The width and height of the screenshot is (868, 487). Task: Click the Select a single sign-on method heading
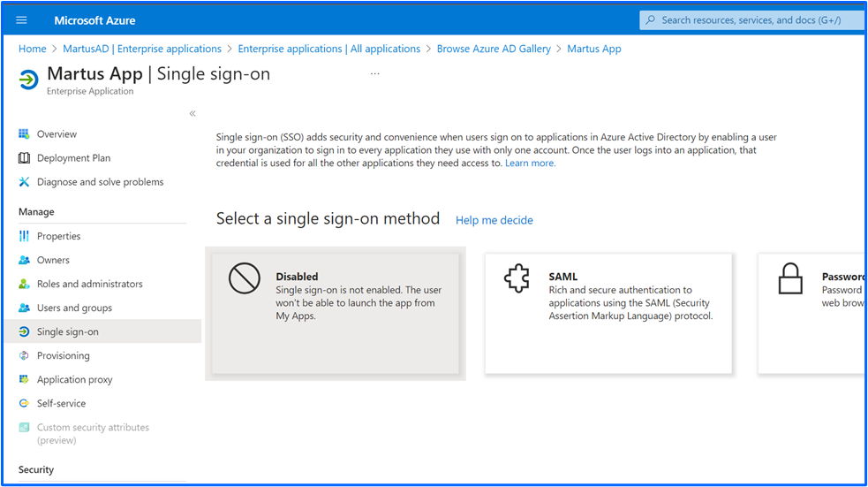click(x=328, y=219)
